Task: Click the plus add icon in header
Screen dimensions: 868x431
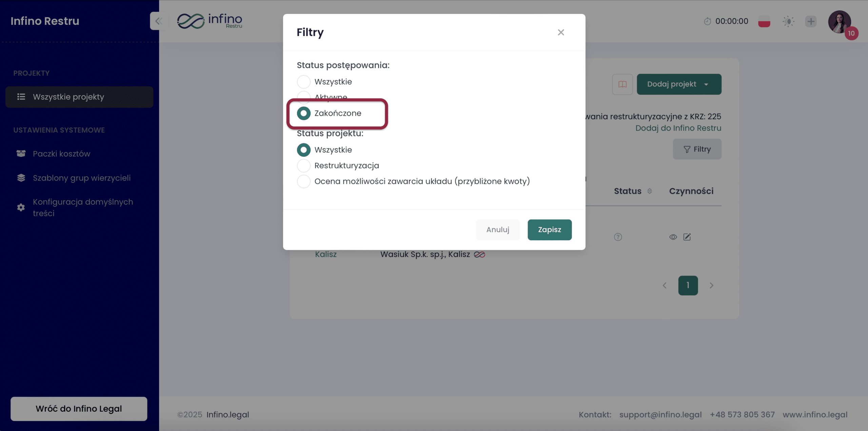Action: point(811,21)
